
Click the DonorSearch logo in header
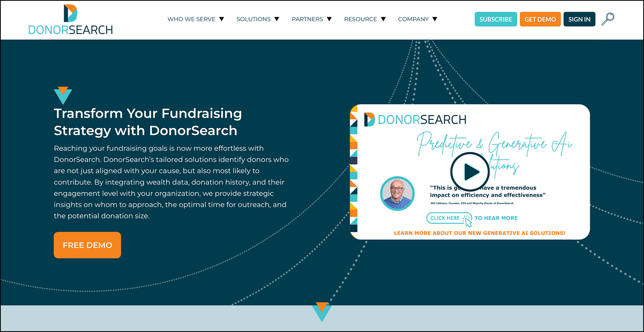71,20
